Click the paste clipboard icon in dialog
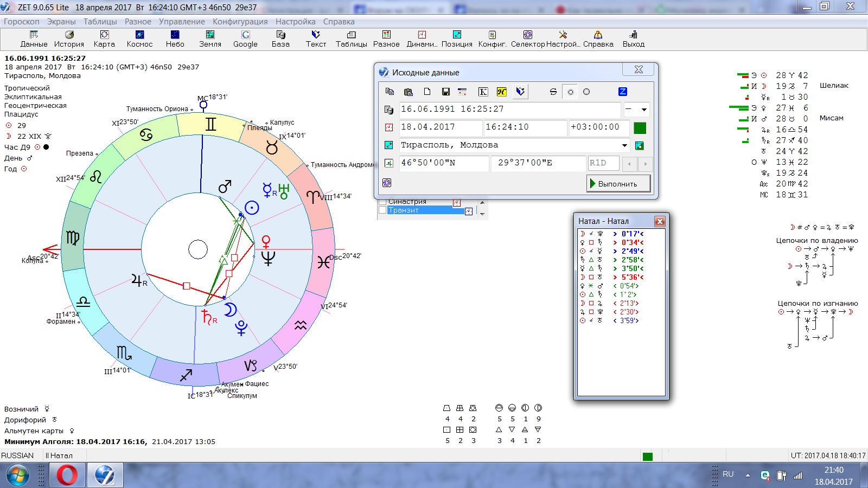The width and height of the screenshot is (868, 488). click(x=409, y=92)
